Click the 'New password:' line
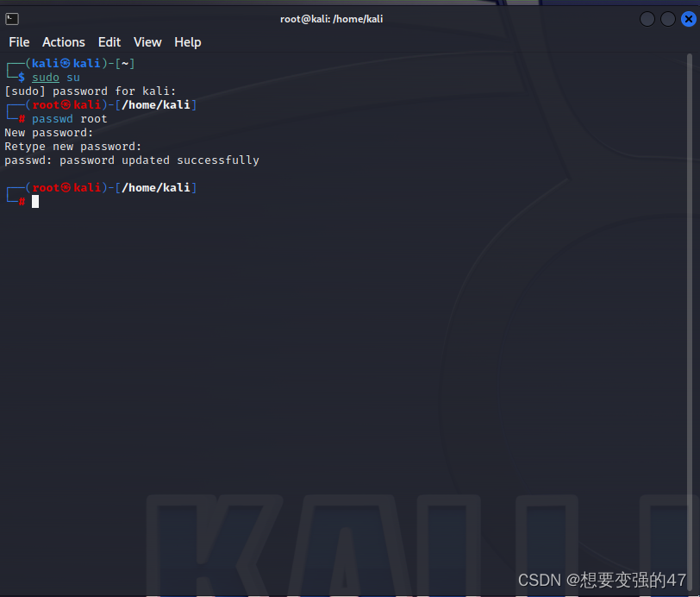 (x=48, y=133)
